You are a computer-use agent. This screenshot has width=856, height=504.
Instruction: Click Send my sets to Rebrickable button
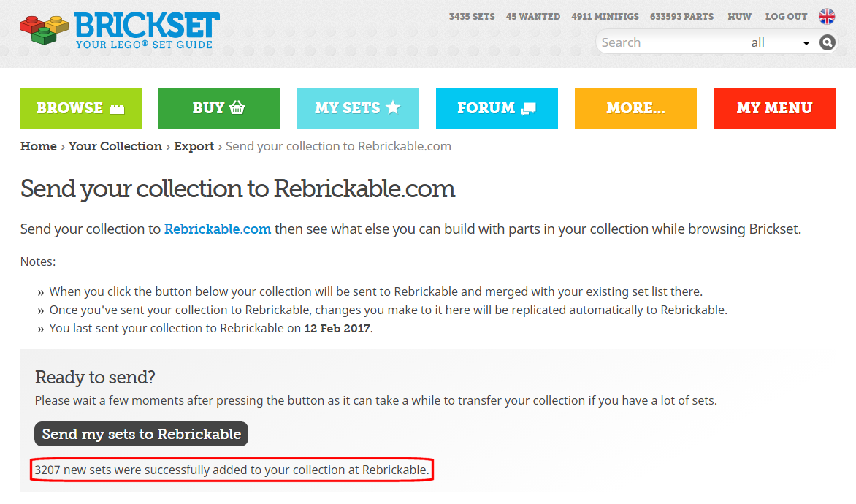coord(142,434)
